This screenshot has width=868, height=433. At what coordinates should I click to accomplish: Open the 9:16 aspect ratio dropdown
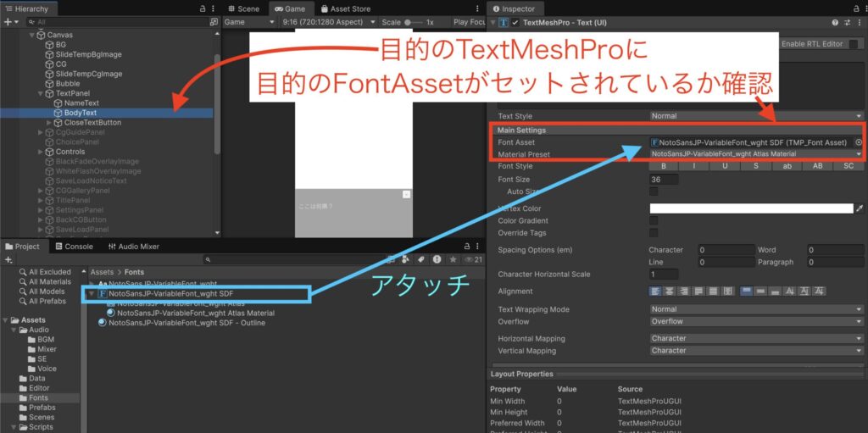tap(329, 22)
